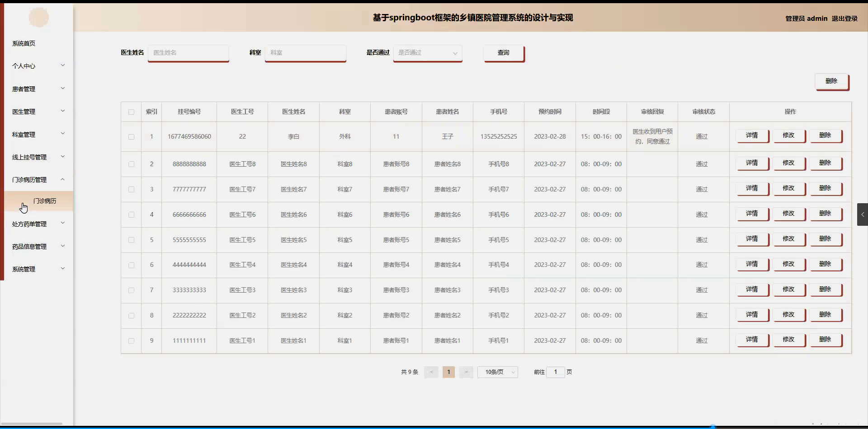Check the checkbox for row 1111111111
Image resolution: width=868 pixels, height=429 pixels.
(131, 341)
